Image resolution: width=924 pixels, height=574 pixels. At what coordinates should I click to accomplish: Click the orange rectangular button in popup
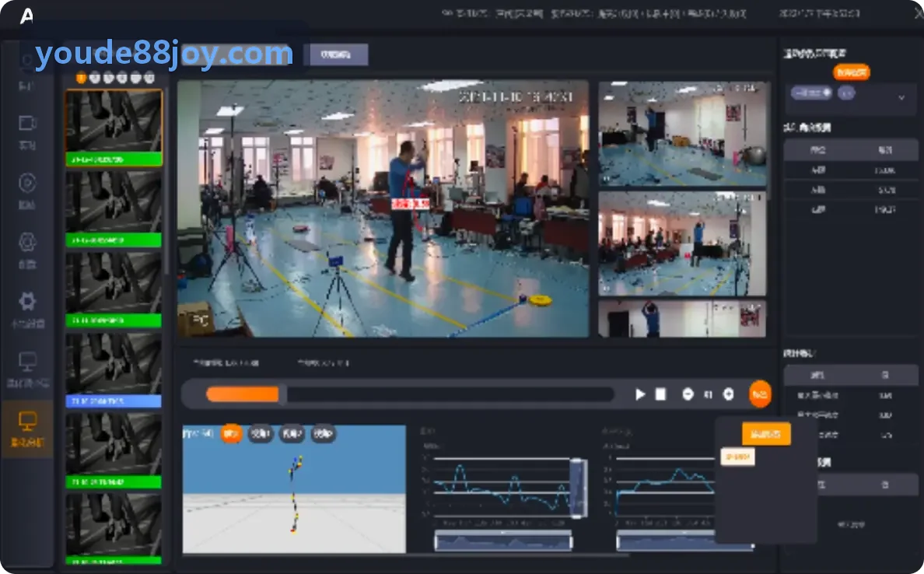765,434
